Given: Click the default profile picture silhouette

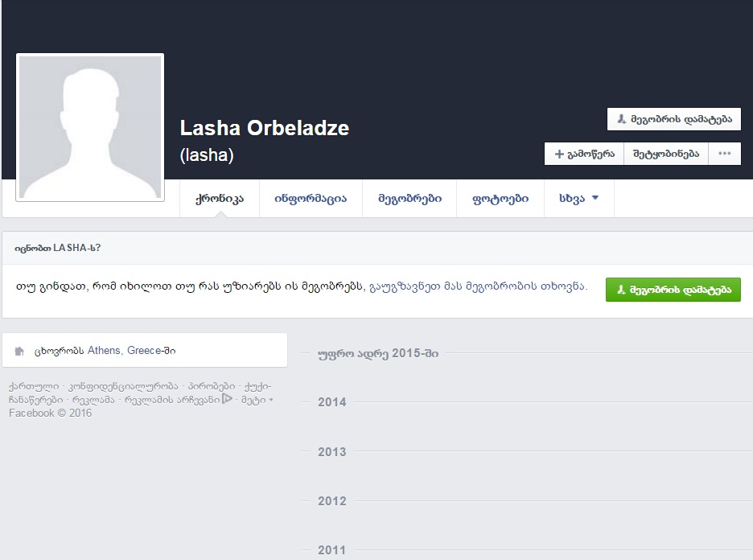Looking at the screenshot, I should 90,127.
